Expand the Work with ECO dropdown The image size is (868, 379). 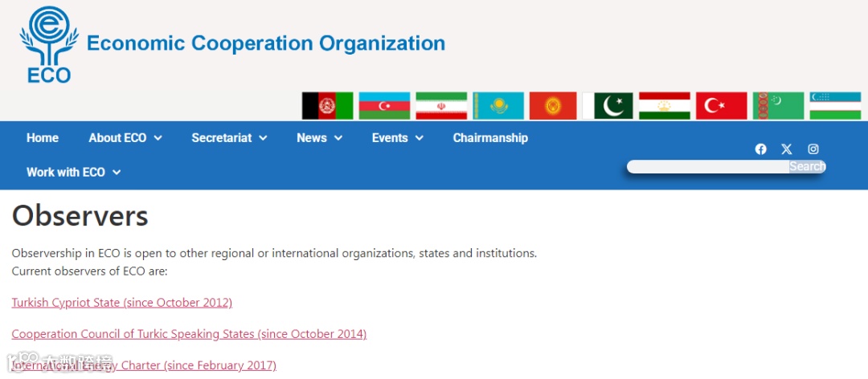click(x=74, y=172)
